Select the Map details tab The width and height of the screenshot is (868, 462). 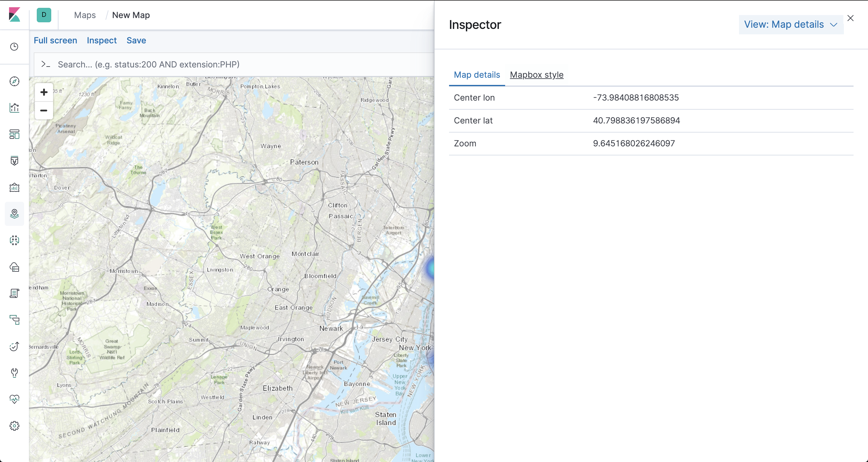(477, 75)
